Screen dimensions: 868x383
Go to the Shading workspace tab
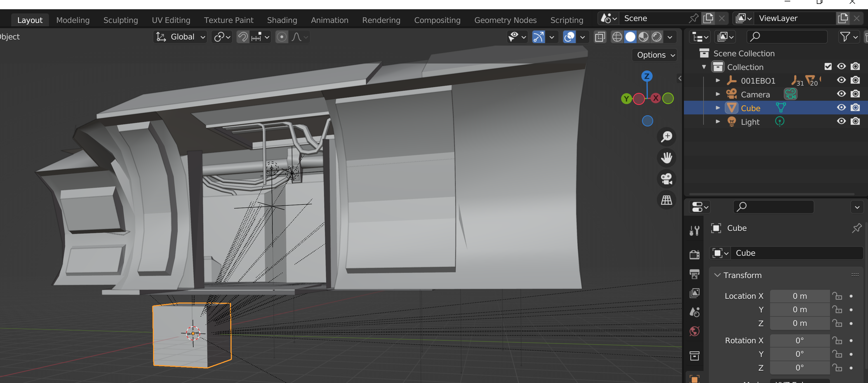tap(282, 20)
